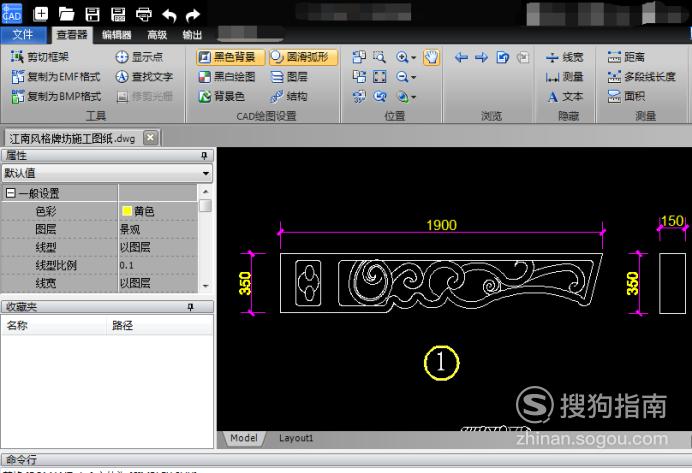Screen dimensions: 692x473
Task: Open the zoom in dropdown arrow
Action: 414,57
